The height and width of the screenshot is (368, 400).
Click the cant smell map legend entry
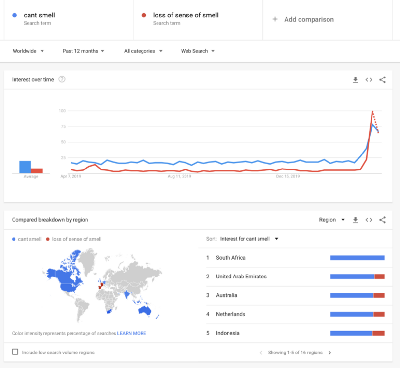[x=26, y=239]
